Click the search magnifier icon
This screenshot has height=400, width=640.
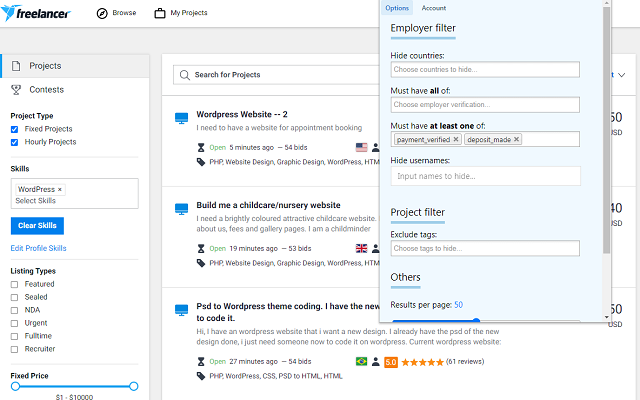coord(185,74)
